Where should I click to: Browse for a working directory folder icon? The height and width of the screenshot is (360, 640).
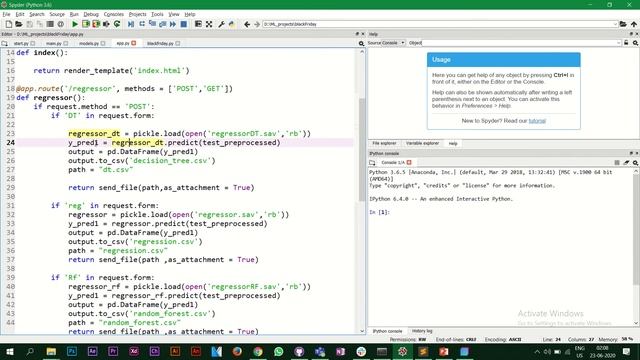click(x=623, y=24)
